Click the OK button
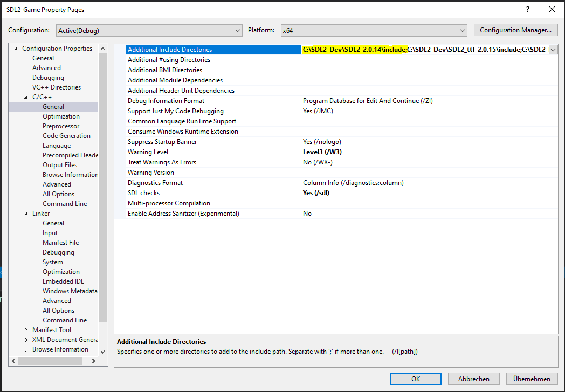Viewport: 565px width, 392px height. [415, 379]
